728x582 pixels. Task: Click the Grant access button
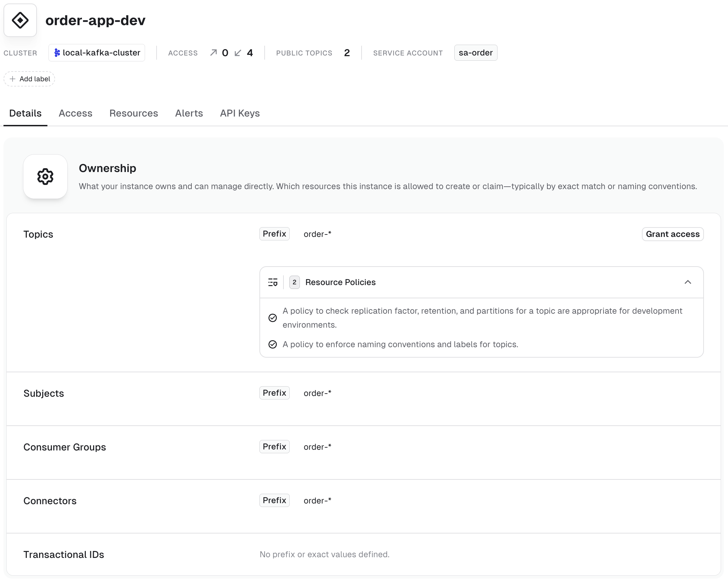(x=673, y=234)
